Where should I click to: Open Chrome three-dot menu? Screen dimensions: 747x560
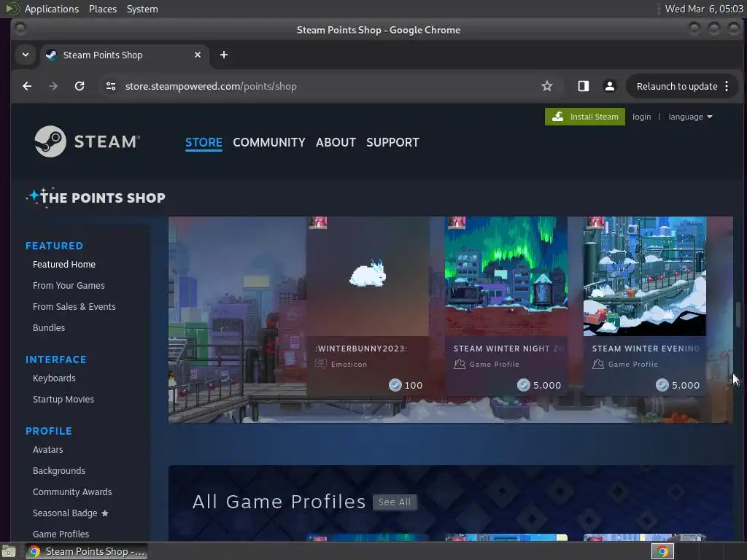[x=727, y=86]
